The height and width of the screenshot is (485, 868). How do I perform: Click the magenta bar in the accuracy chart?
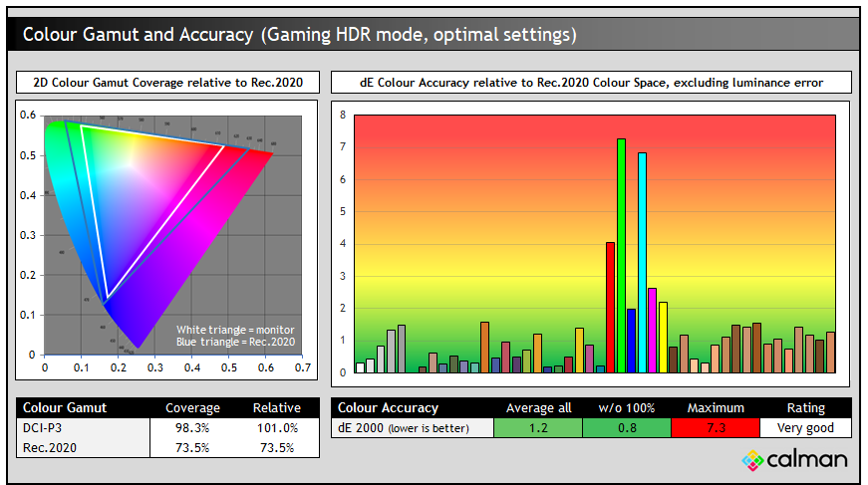pyautogui.click(x=652, y=330)
